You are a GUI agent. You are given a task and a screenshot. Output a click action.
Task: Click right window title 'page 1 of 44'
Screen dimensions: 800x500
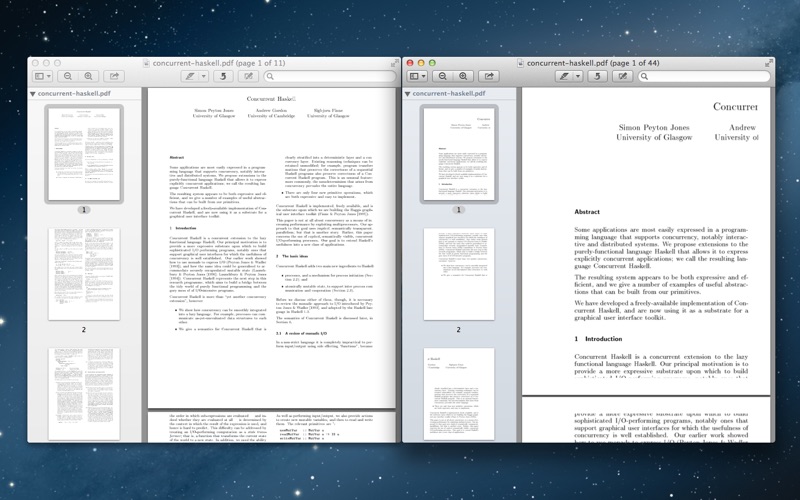tap(635, 63)
